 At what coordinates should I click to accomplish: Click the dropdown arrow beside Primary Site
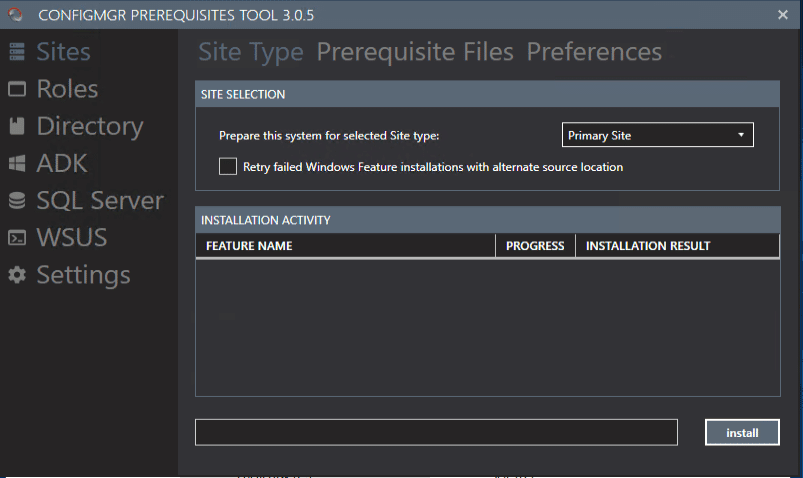741,135
